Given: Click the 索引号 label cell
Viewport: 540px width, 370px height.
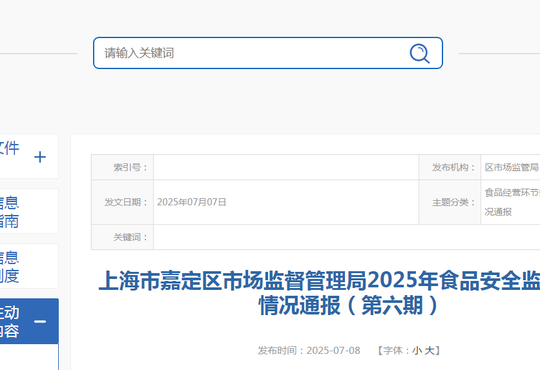Looking at the screenshot, I should pos(123,167).
